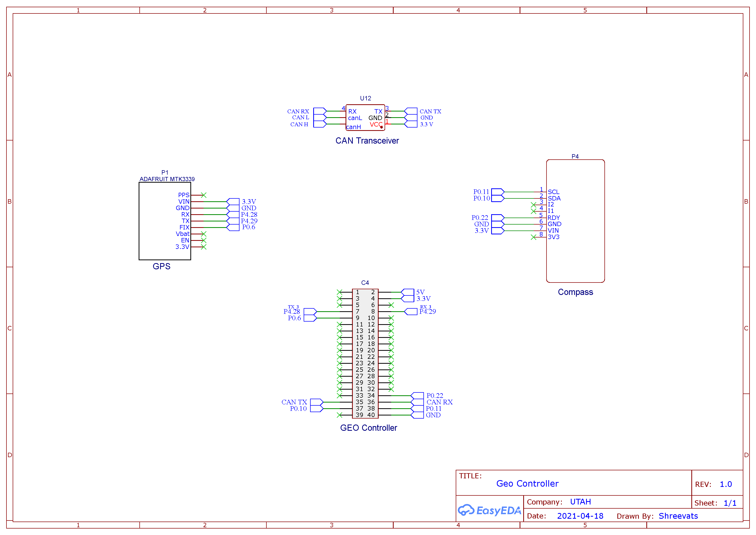Image resolution: width=756 pixels, height=535 pixels.
Task: Click the no-connect marker on C4 pin 39
Action: tap(340, 415)
